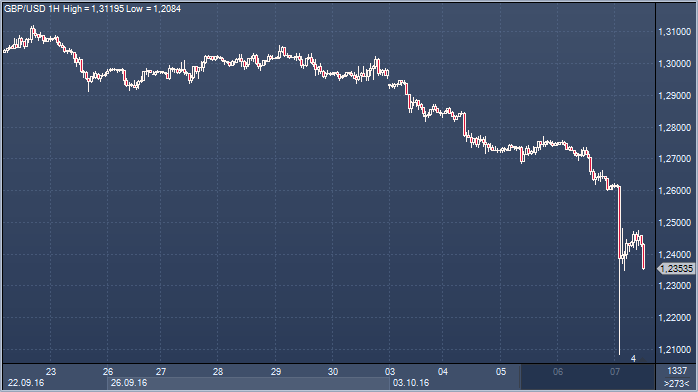
Task: Click the 1,24000 price axis label
Action: (674, 255)
